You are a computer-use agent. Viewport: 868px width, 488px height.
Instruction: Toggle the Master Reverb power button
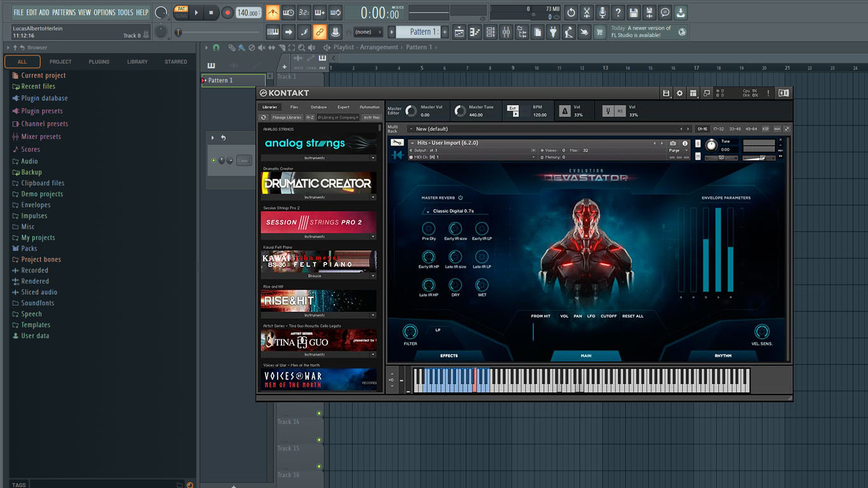(x=461, y=198)
